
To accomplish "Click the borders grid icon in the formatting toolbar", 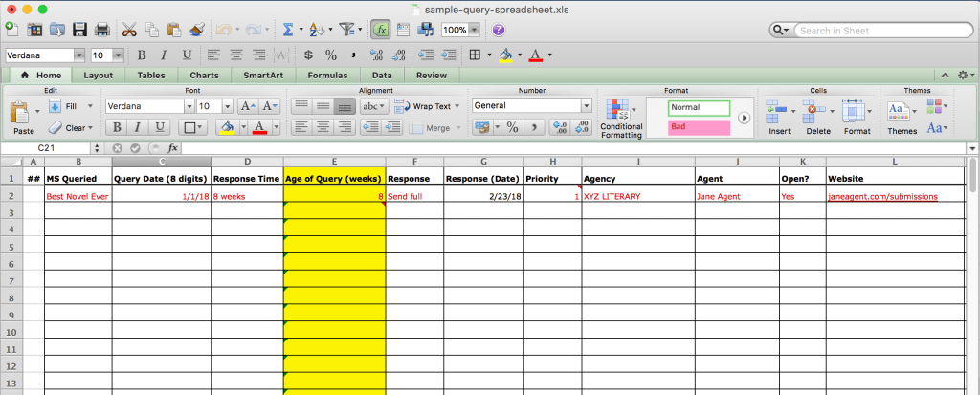I will click(x=475, y=55).
